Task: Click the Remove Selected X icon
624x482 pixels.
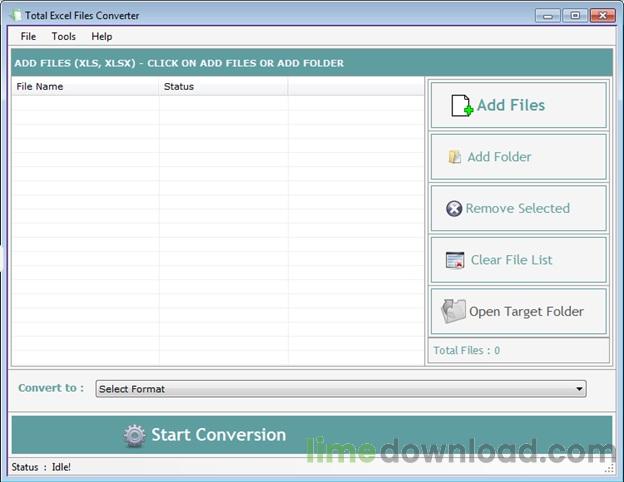Action: [x=454, y=209]
